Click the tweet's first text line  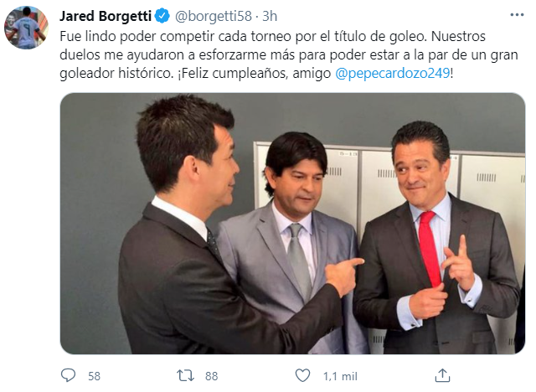coord(272,36)
